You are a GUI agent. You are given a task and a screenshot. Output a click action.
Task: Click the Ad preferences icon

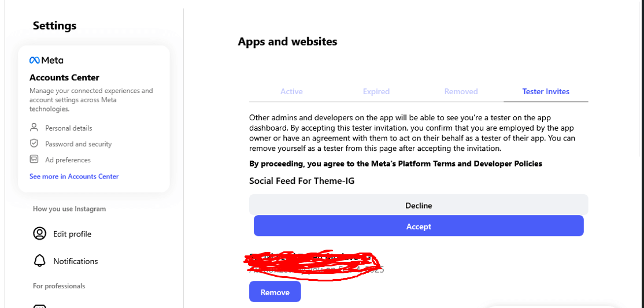(x=34, y=159)
